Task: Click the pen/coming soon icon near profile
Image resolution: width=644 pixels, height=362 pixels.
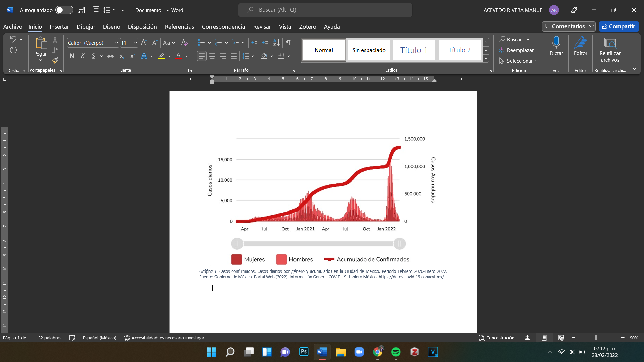Action: coord(574,10)
